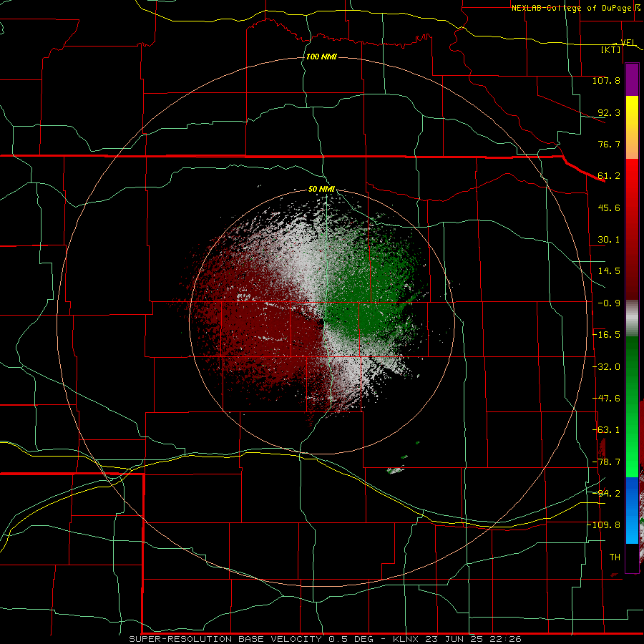Click the 14.5 velocity scale value
644x644 pixels.
tap(609, 271)
